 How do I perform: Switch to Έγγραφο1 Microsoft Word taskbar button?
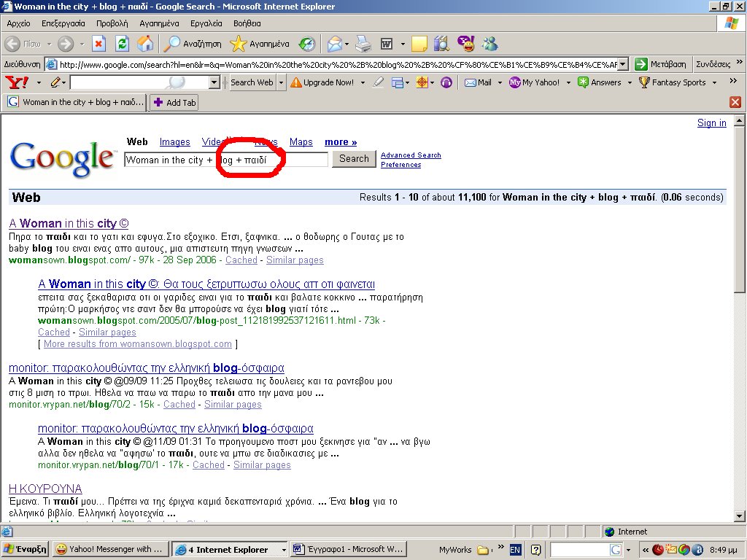[x=348, y=550]
